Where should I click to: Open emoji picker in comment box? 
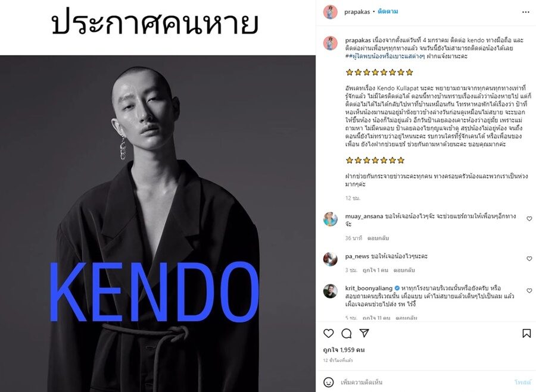(x=329, y=382)
